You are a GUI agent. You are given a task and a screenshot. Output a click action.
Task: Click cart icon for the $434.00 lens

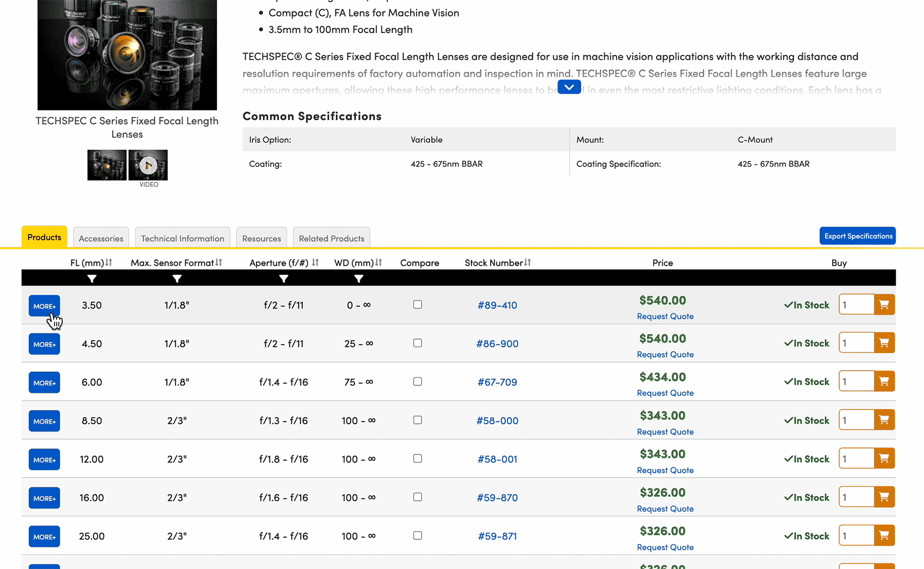[884, 382]
